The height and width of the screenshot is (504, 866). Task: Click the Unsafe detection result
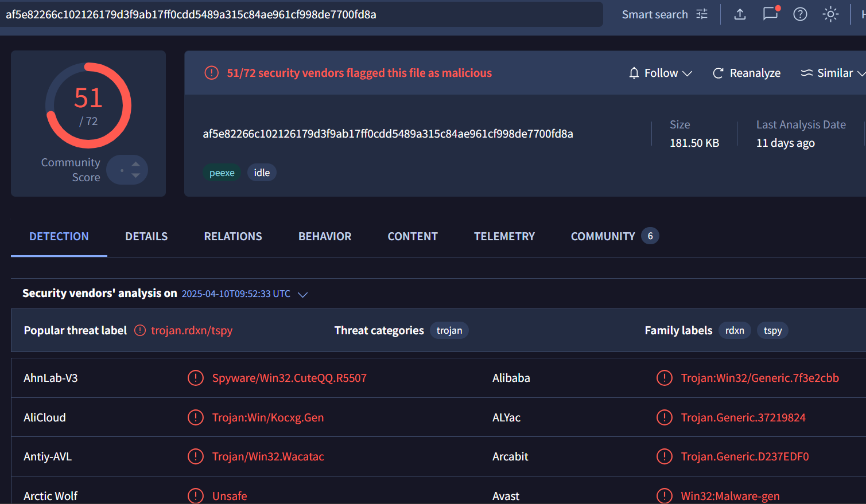(230, 496)
